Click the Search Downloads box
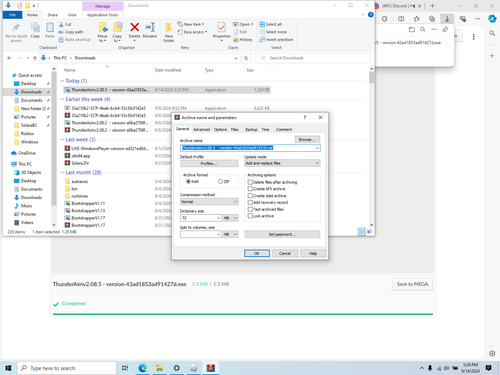 (313, 58)
